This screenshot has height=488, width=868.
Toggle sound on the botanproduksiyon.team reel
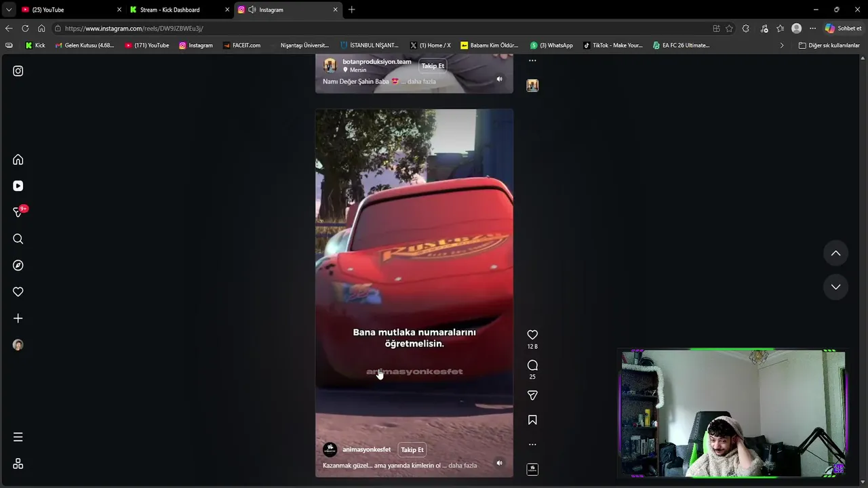tap(499, 79)
